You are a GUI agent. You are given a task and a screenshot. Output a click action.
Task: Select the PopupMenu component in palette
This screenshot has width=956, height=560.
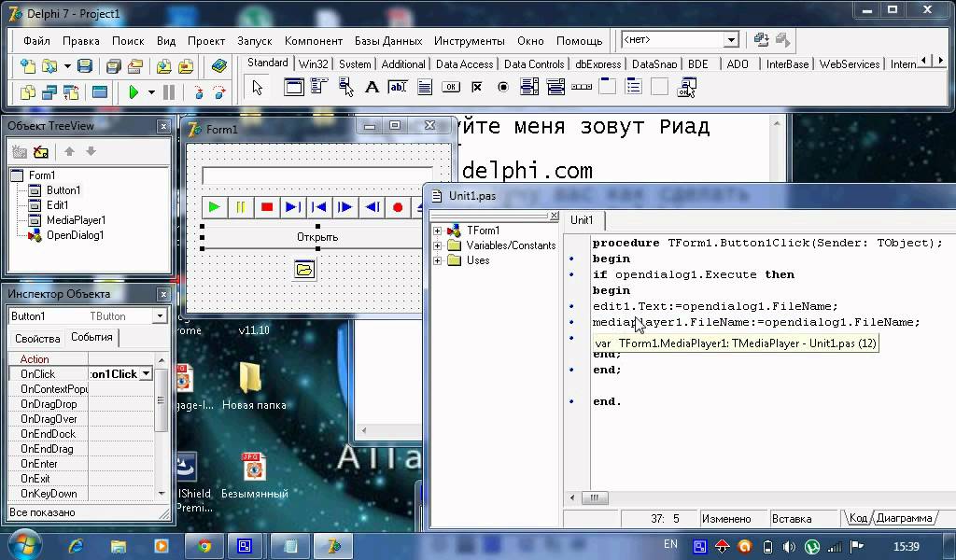[x=345, y=87]
